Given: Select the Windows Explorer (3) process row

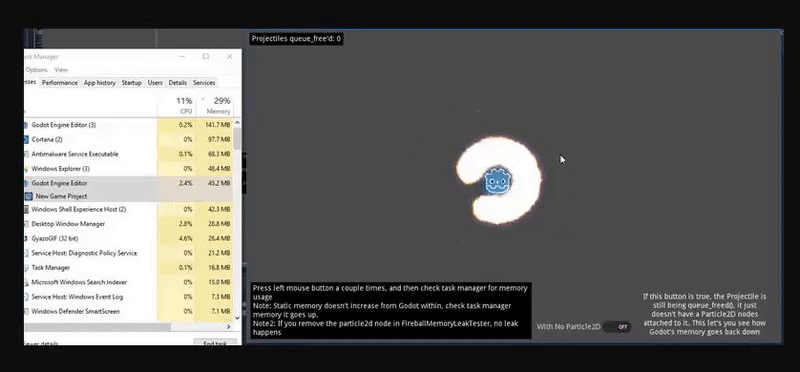Looking at the screenshot, I should click(129, 168).
